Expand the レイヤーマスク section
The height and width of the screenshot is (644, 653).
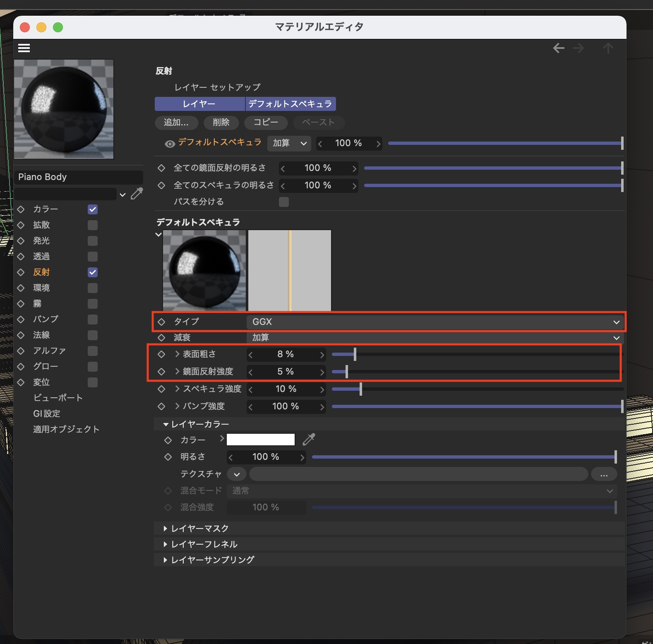[x=200, y=529]
